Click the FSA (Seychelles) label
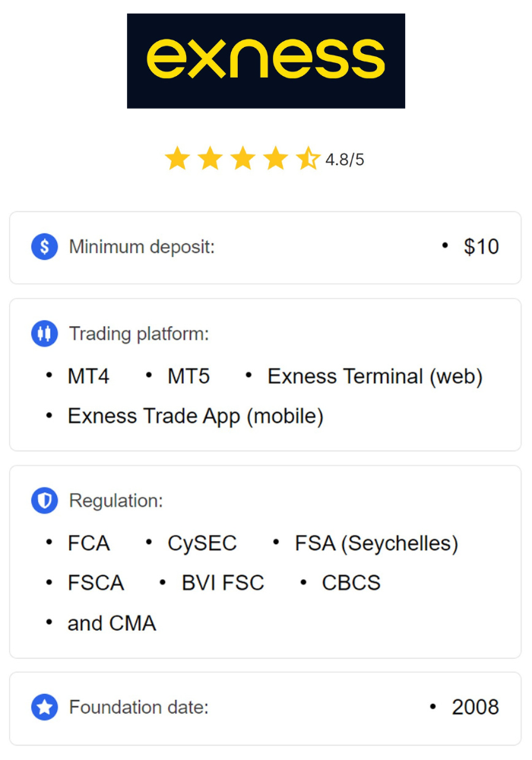 pyautogui.click(x=376, y=544)
